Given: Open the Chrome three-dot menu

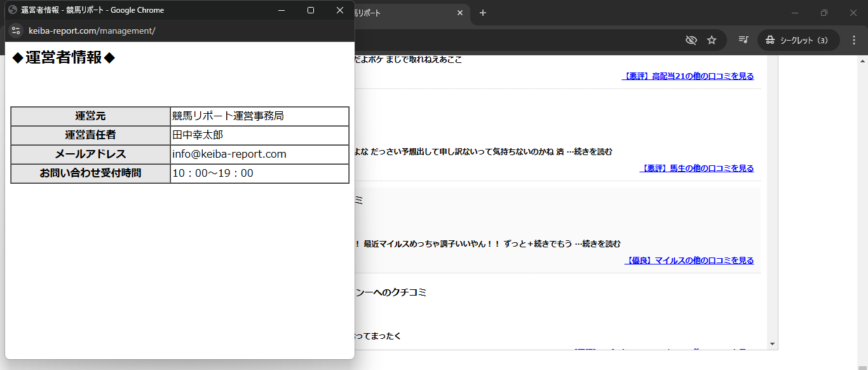Looking at the screenshot, I should [853, 40].
